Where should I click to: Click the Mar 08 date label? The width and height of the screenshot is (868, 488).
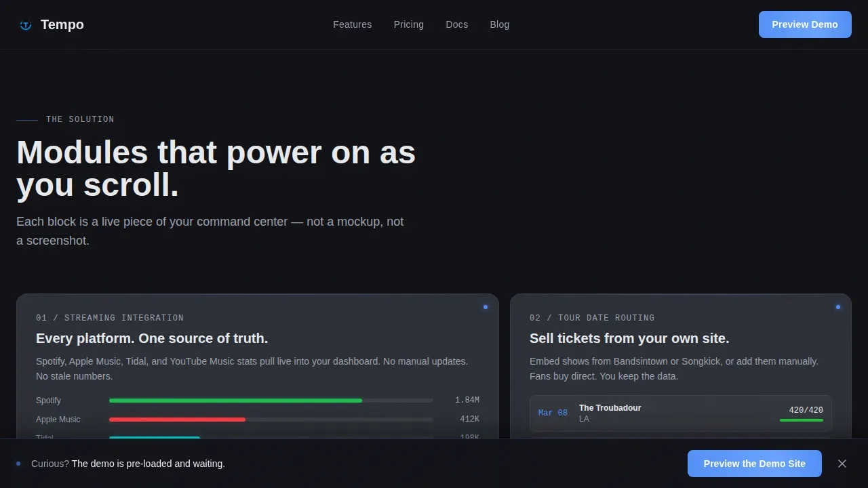(x=553, y=413)
